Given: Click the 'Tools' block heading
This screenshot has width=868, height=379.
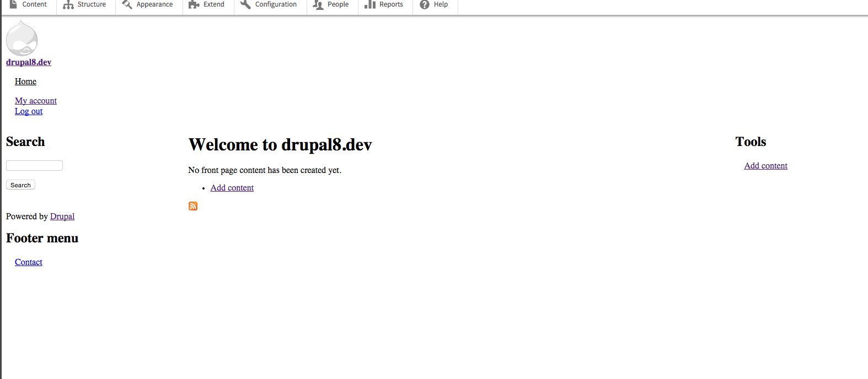Looking at the screenshot, I should (x=751, y=142).
